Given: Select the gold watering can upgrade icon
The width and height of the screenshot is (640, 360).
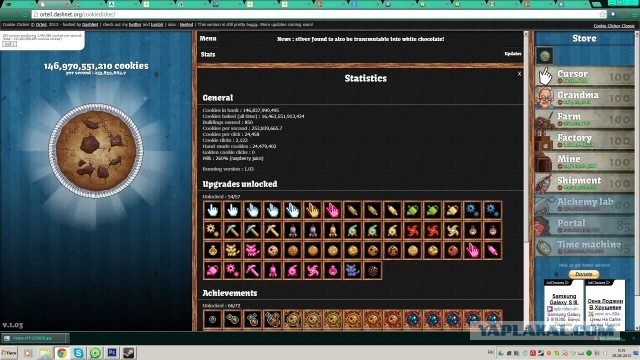Looking at the screenshot, I should [453, 210].
